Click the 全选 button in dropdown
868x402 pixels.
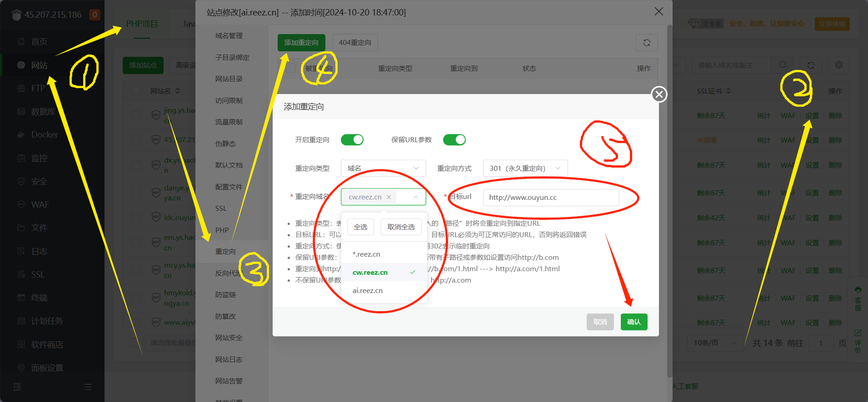pyautogui.click(x=361, y=227)
